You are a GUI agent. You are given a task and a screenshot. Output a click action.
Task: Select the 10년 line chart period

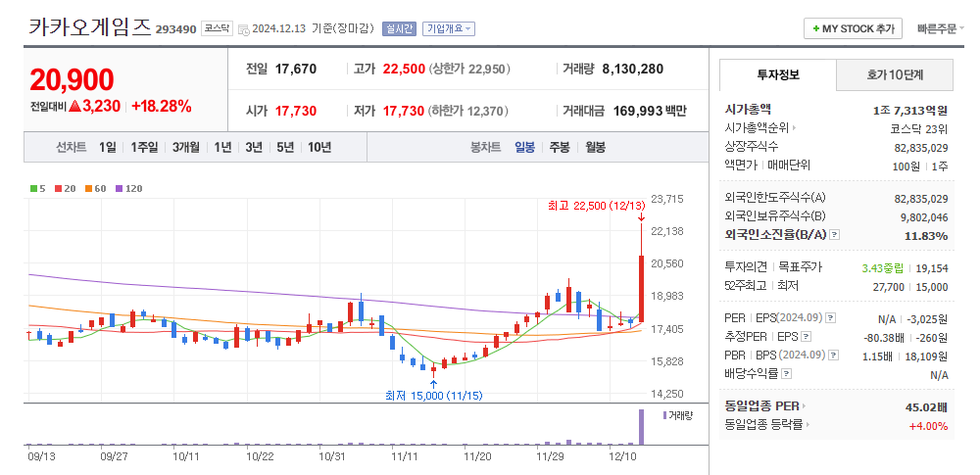[x=319, y=148]
